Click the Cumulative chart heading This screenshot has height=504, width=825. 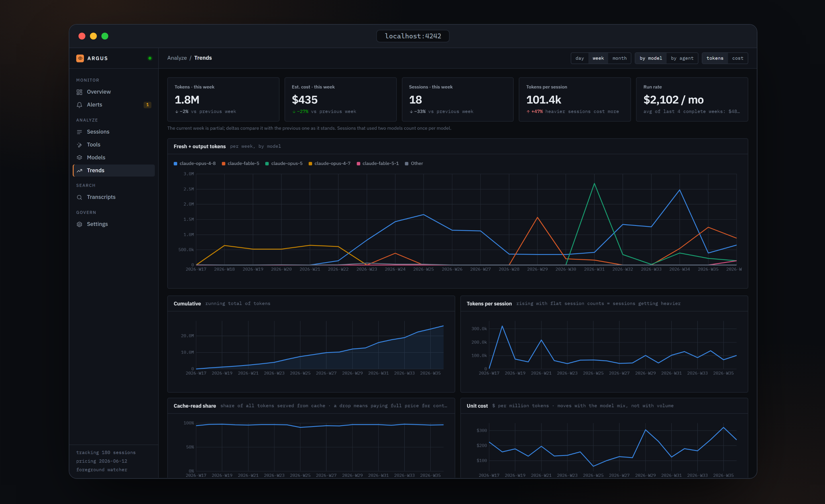tap(187, 304)
